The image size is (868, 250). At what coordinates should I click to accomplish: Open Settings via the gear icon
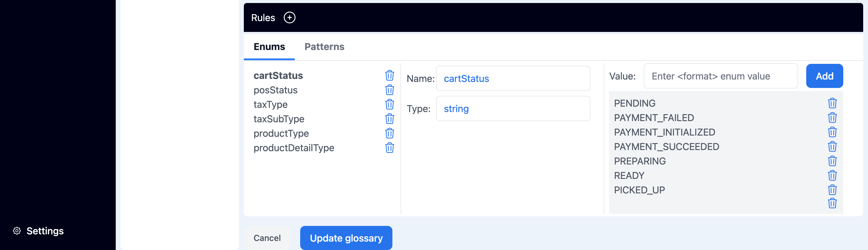tap(16, 231)
